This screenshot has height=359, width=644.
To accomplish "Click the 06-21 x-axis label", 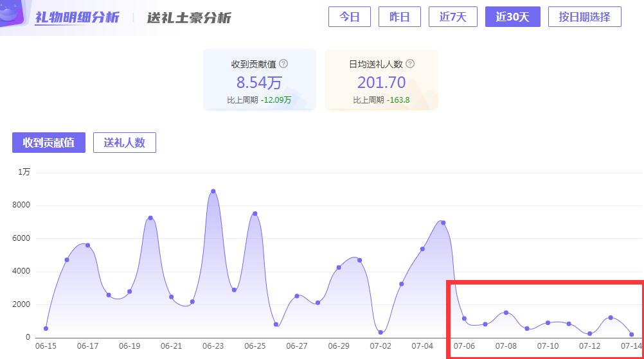I will [171, 346].
